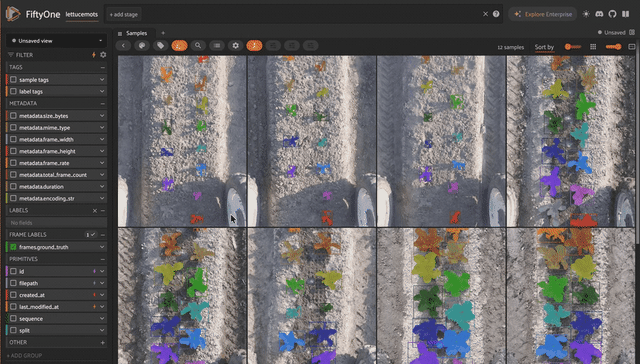Check the metadata.frame_height field
This screenshot has height=364, width=640.
point(13,151)
